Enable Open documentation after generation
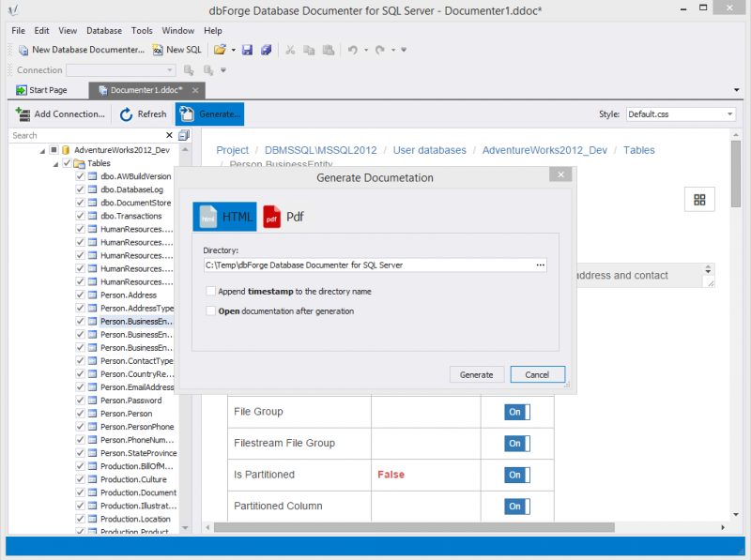Image resolution: width=751 pixels, height=560 pixels. [210, 311]
